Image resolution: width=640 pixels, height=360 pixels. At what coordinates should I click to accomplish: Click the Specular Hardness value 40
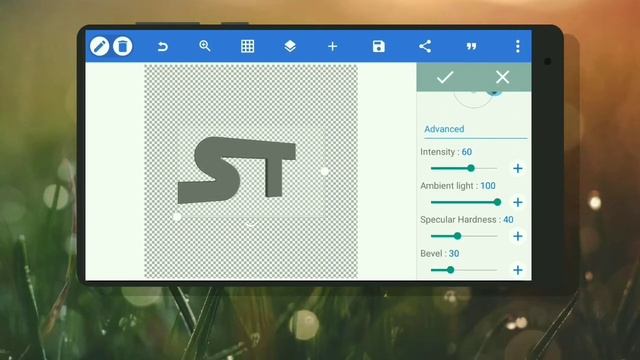point(508,220)
